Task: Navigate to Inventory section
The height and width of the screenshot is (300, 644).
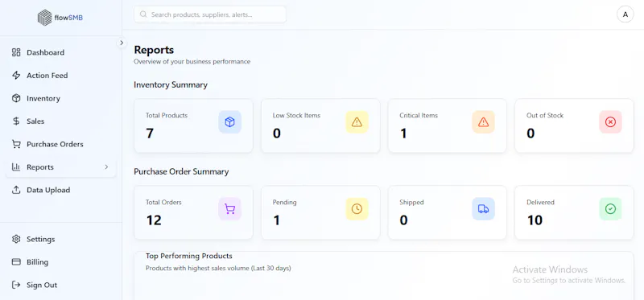Action: click(61, 98)
